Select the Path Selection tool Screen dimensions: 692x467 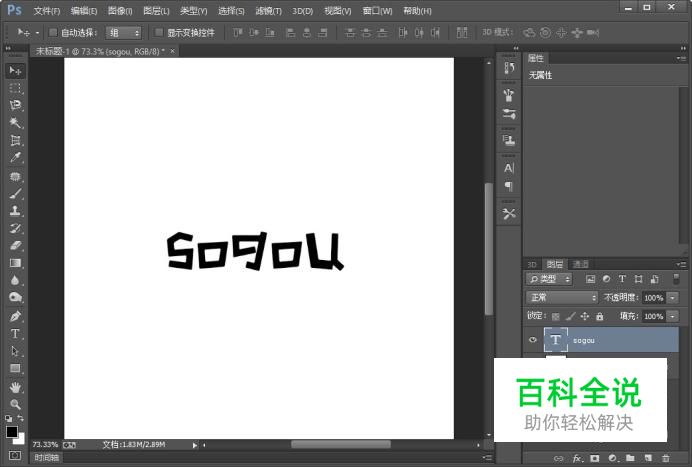[x=15, y=351]
